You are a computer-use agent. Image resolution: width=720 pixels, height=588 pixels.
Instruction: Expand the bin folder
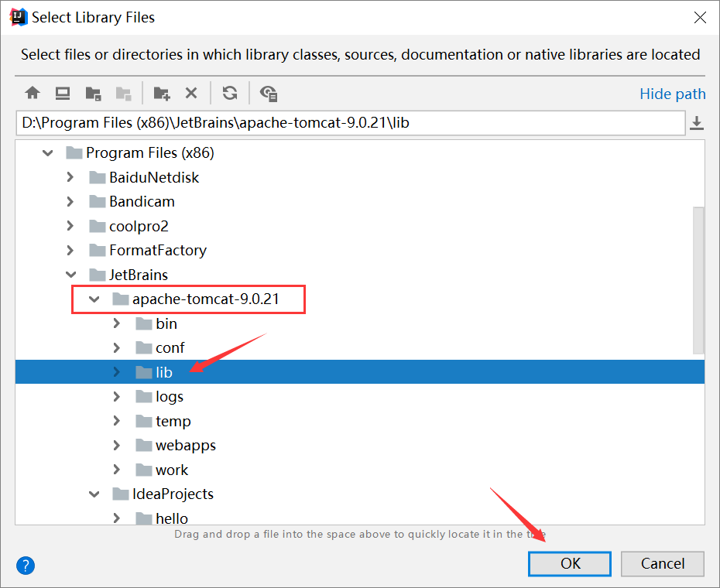(116, 323)
